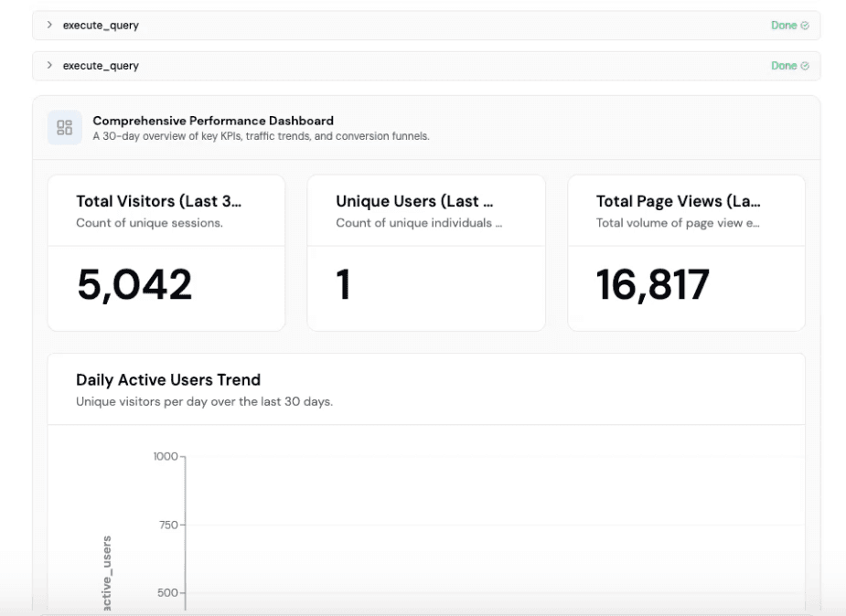Click the check icon on second Done status
This screenshot has width=846, height=616.
[x=805, y=66]
